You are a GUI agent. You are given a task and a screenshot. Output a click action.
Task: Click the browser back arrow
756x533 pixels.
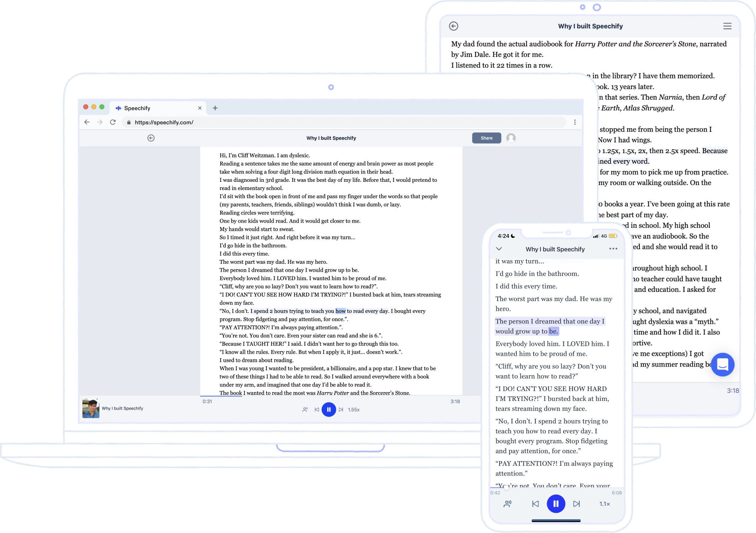[x=87, y=122]
